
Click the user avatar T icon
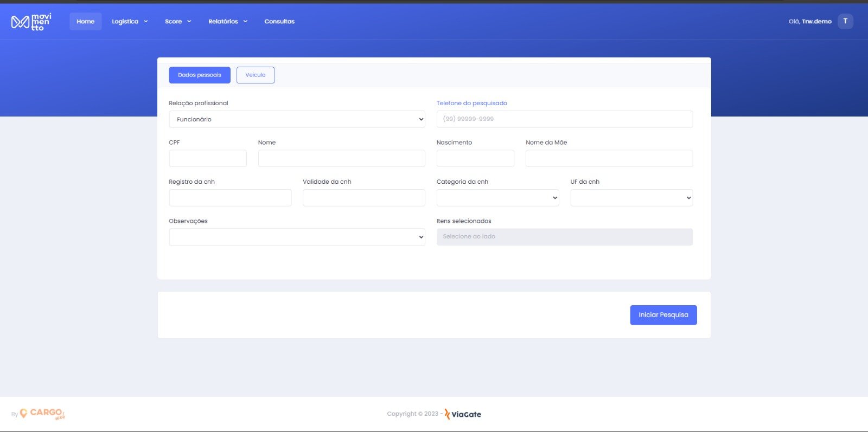845,21
